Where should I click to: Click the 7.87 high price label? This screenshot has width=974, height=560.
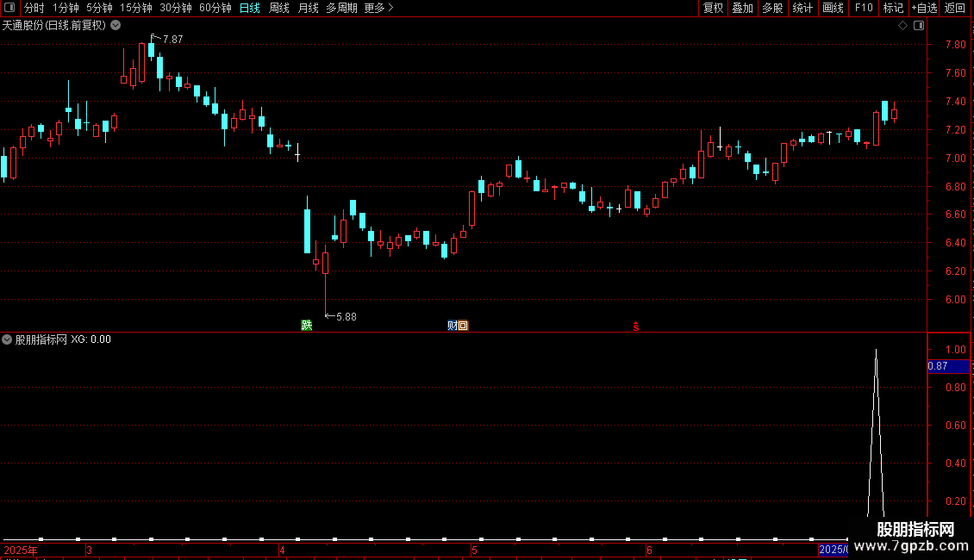[x=172, y=40]
